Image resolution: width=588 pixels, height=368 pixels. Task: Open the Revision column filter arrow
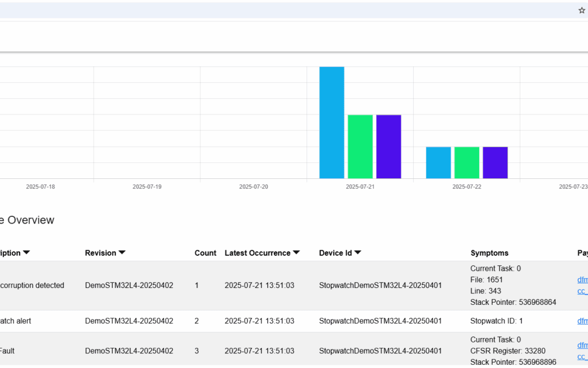(x=122, y=252)
